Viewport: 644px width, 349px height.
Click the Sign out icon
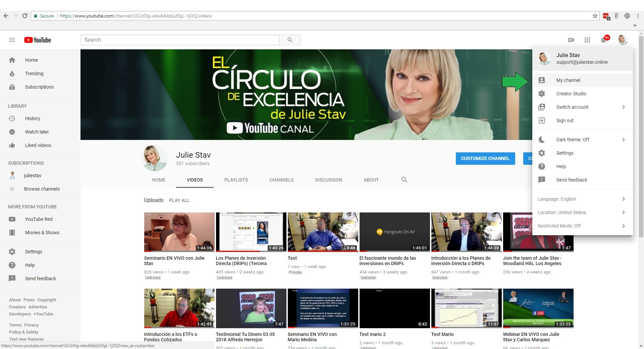point(542,120)
